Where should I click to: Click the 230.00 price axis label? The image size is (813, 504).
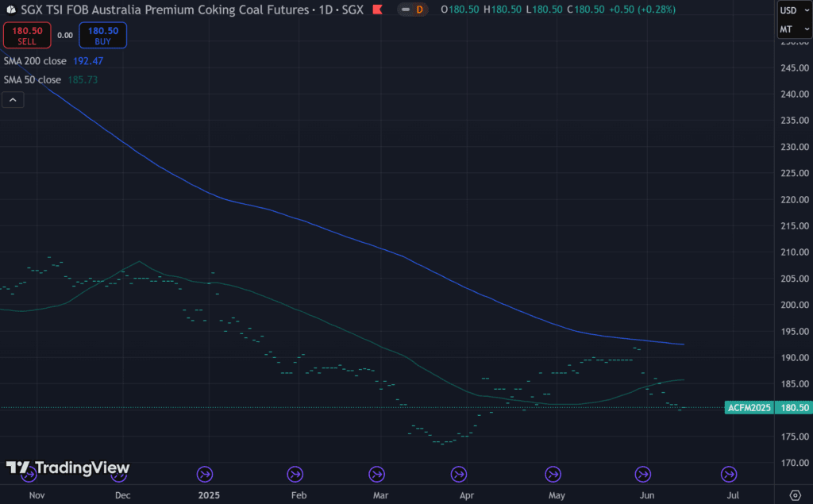(x=794, y=147)
